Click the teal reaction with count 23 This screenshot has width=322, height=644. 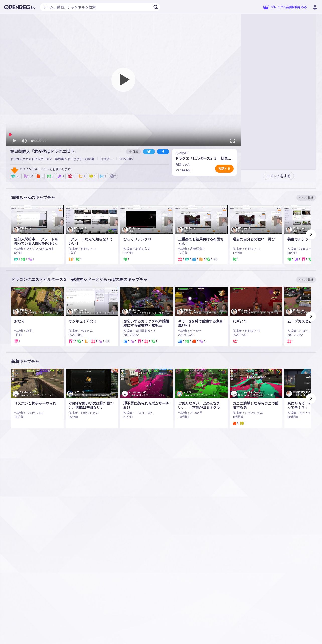click(16, 176)
